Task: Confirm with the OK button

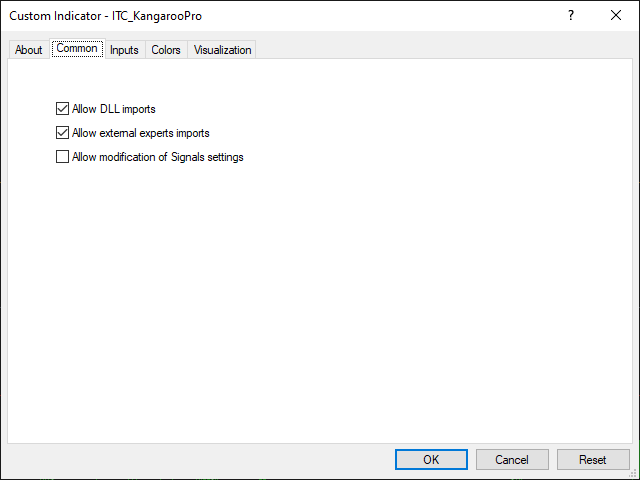Action: [x=431, y=460]
